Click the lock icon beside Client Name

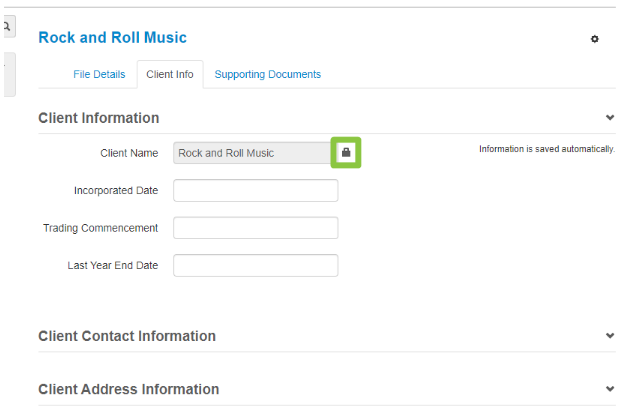346,153
